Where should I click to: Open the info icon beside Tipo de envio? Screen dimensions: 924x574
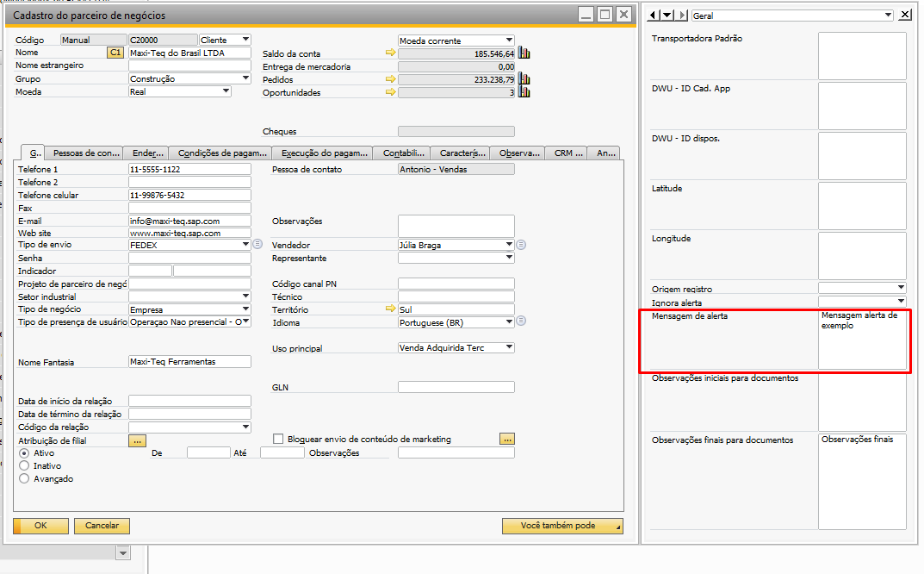pyautogui.click(x=257, y=244)
